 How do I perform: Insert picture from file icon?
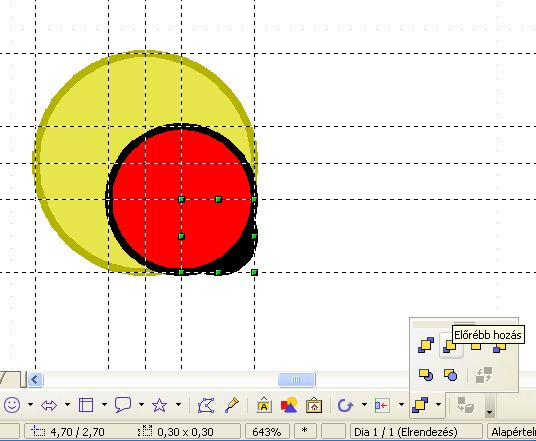314,405
